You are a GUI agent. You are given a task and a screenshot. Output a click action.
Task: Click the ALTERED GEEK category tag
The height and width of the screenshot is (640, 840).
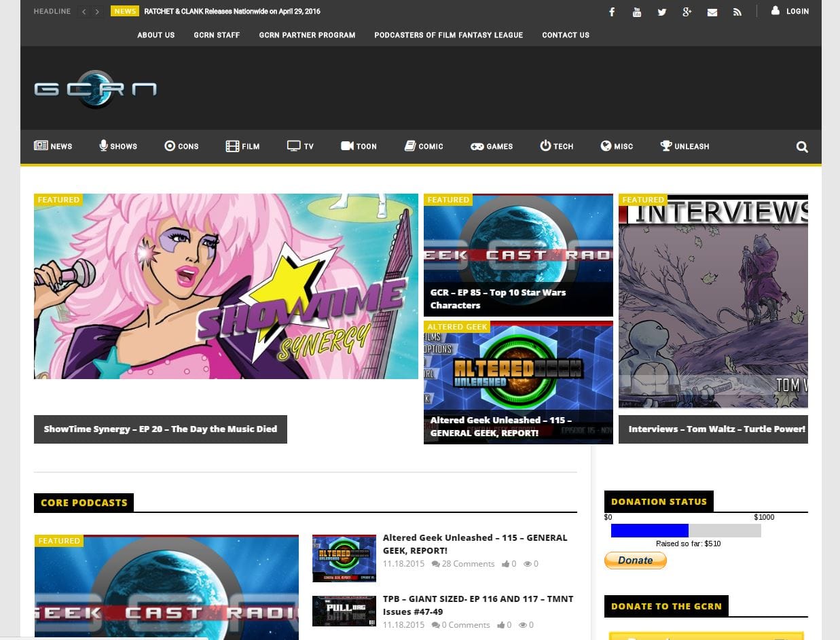(x=457, y=327)
